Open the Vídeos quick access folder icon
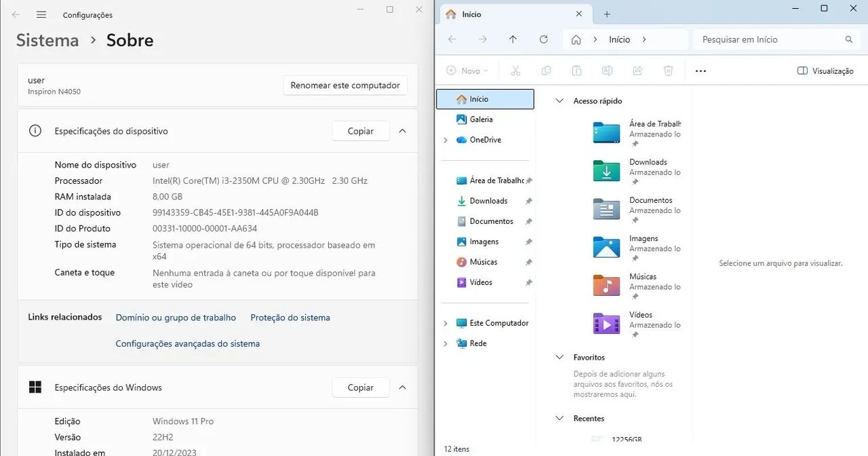Screen dimensions: 868x456 (606, 324)
